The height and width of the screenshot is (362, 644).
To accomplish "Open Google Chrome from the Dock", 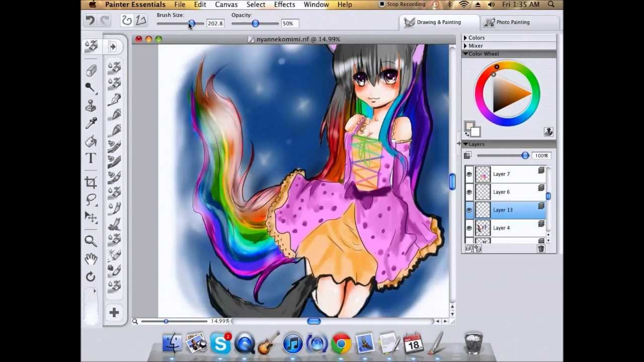I will click(x=341, y=343).
